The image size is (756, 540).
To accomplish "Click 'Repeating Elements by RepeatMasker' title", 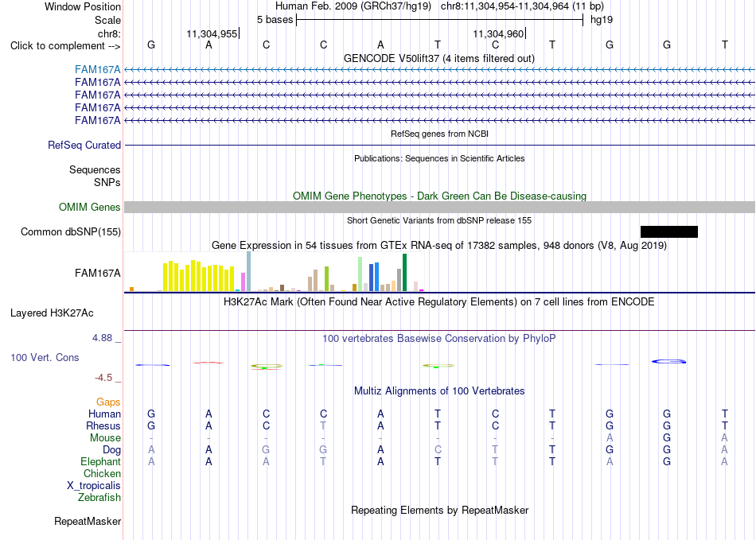I will coord(439,510).
